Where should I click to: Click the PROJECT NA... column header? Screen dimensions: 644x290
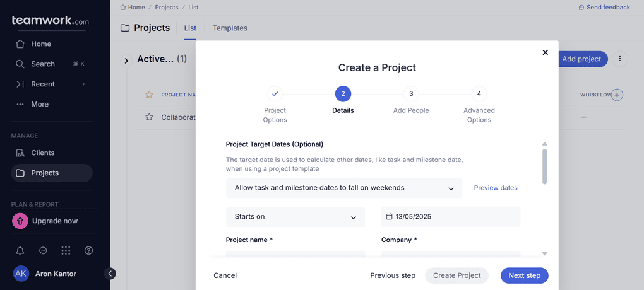[178, 95]
